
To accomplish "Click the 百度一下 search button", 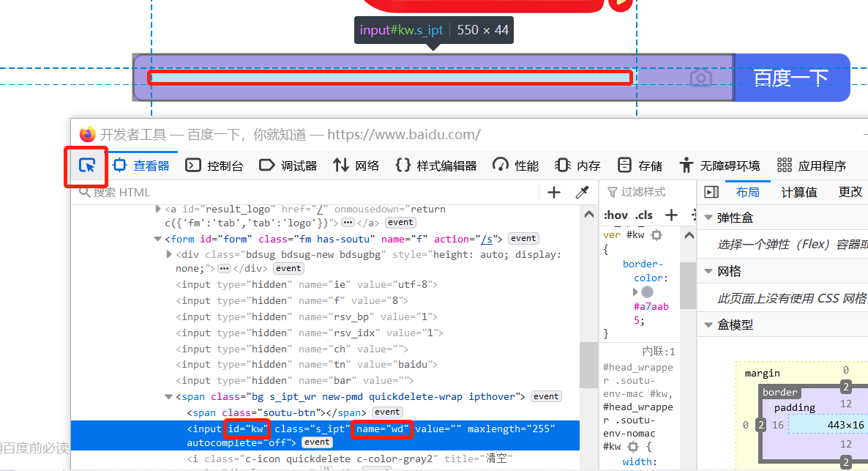I will (x=792, y=78).
